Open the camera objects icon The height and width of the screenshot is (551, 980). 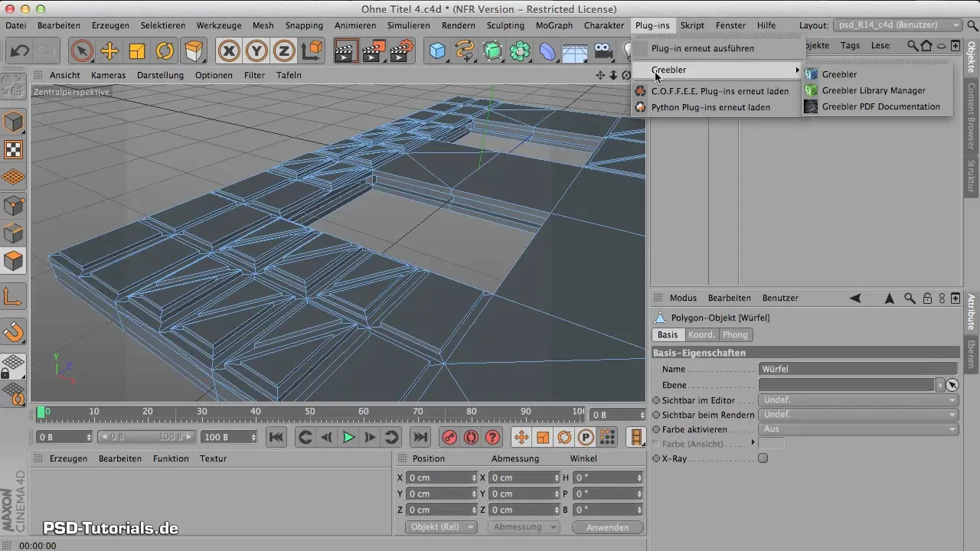pos(603,51)
